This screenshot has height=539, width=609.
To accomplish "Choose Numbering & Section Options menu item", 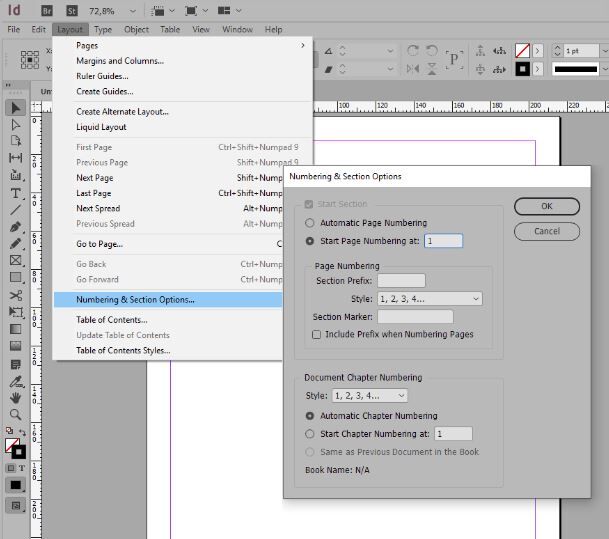I will (x=168, y=300).
